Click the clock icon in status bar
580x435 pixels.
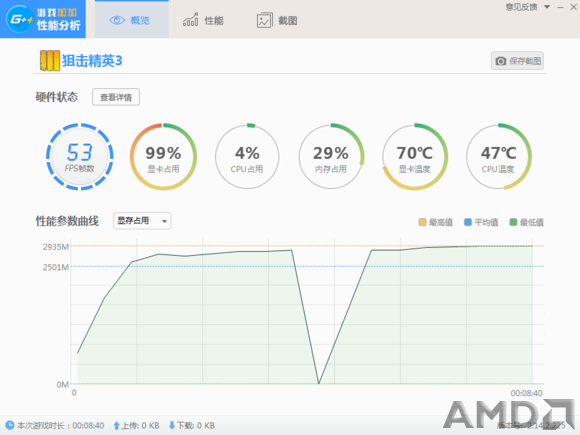(x=10, y=425)
